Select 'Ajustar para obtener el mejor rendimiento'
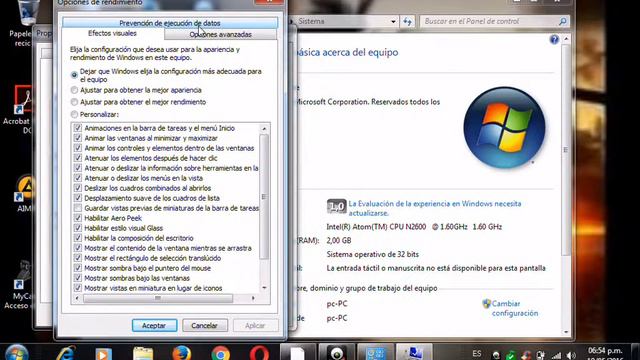This screenshot has width=640, height=360. click(74, 102)
